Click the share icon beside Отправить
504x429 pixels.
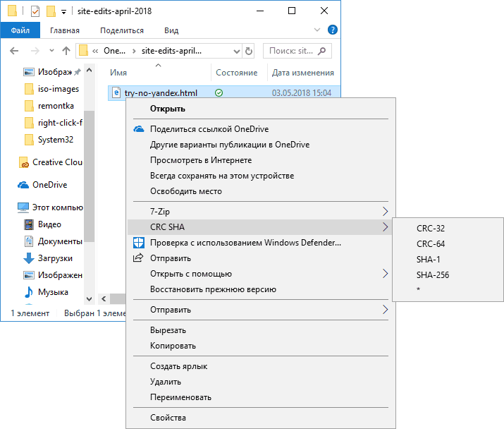pyautogui.click(x=138, y=258)
